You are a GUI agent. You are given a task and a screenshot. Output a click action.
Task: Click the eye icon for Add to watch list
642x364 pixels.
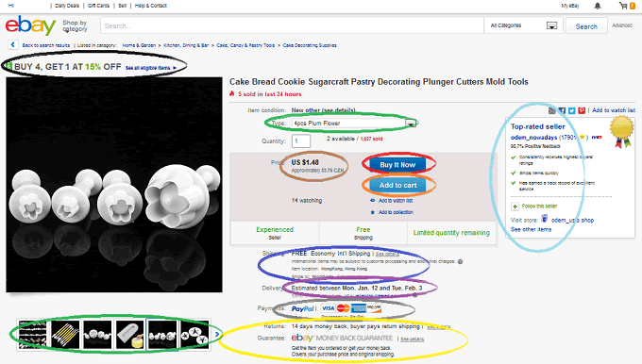[373, 201]
